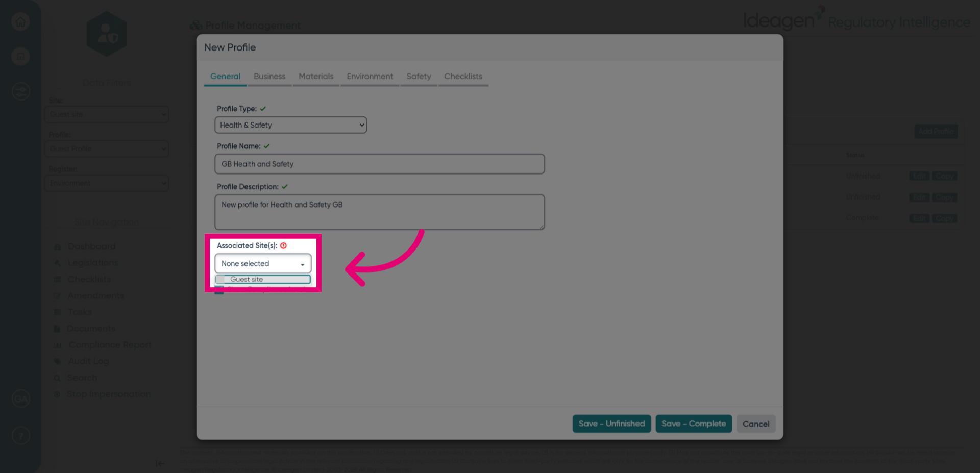Click the Amendments edit icon
The width and height of the screenshot is (980, 473).
pos(57,296)
